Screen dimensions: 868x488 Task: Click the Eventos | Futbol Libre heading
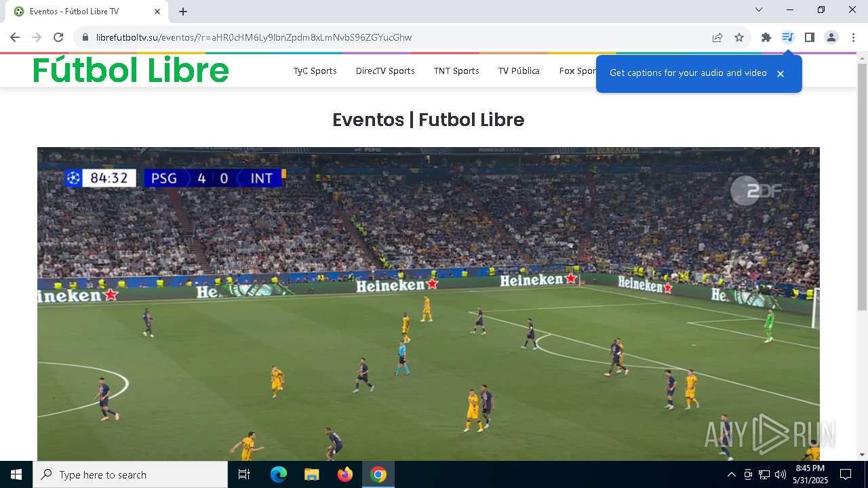429,120
